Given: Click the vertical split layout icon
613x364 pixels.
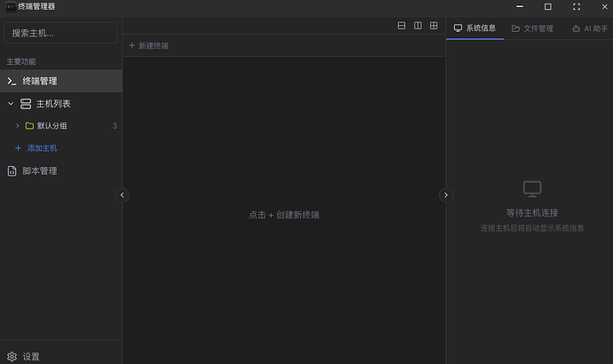Looking at the screenshot, I should [x=418, y=26].
